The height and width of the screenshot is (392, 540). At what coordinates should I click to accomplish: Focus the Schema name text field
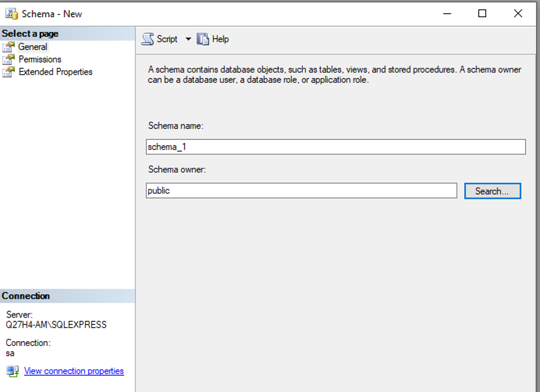335,147
